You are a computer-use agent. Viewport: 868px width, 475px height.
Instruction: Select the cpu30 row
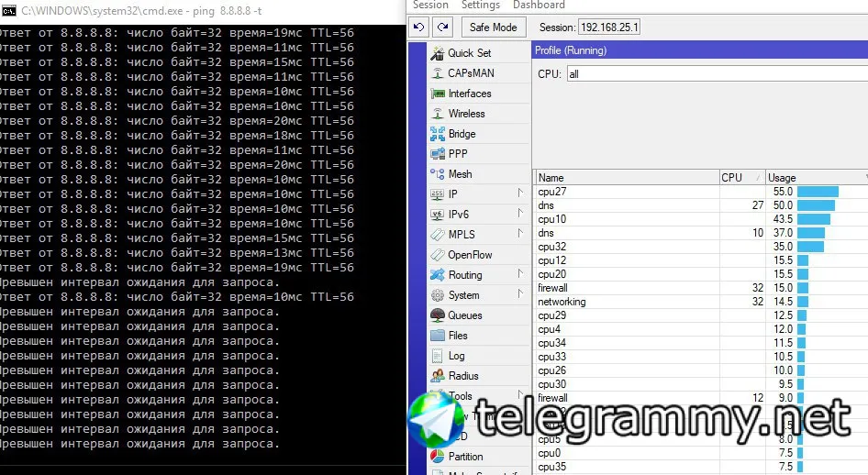(702, 384)
